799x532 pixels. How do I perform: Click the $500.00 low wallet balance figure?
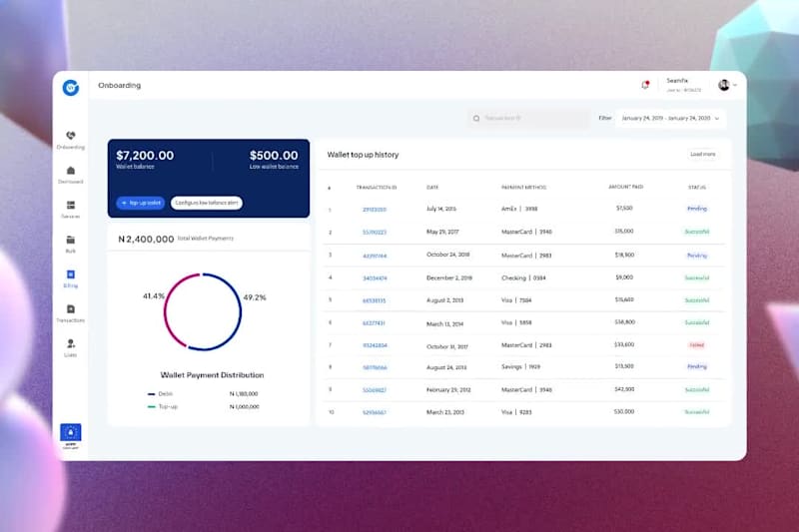point(274,156)
